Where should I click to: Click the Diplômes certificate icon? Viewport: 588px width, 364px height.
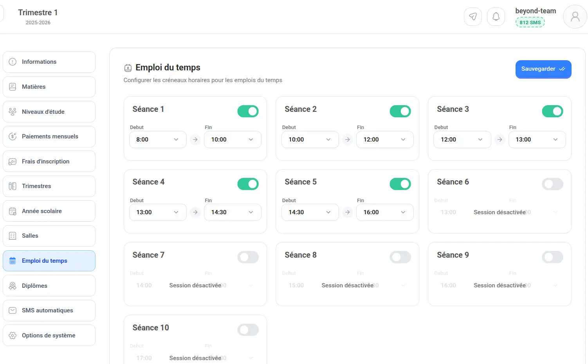point(13,286)
